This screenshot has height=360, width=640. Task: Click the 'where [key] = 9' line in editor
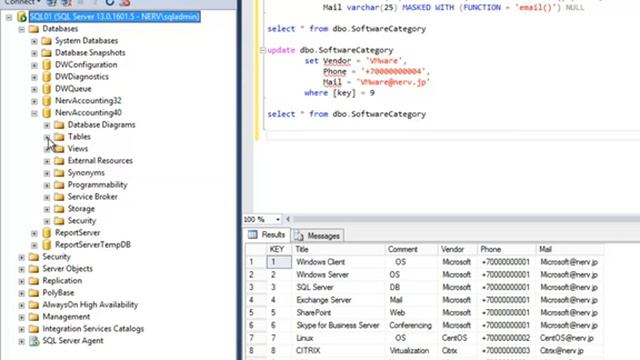coord(339,93)
